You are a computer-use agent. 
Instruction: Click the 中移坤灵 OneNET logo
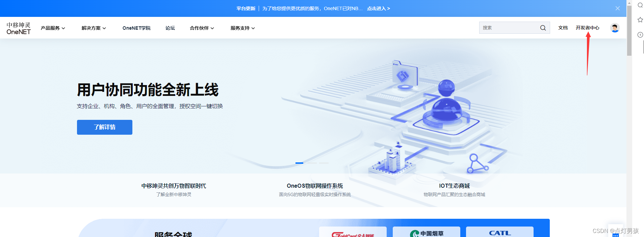click(x=19, y=28)
